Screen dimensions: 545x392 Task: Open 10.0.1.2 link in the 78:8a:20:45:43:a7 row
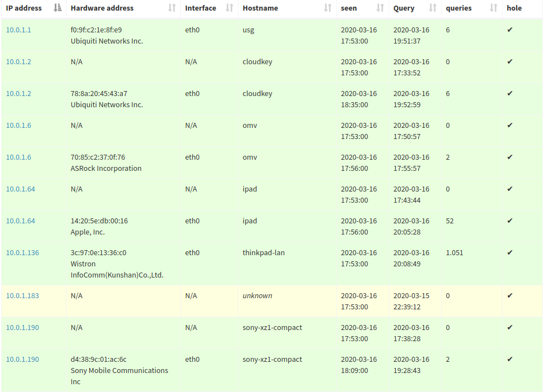point(18,93)
